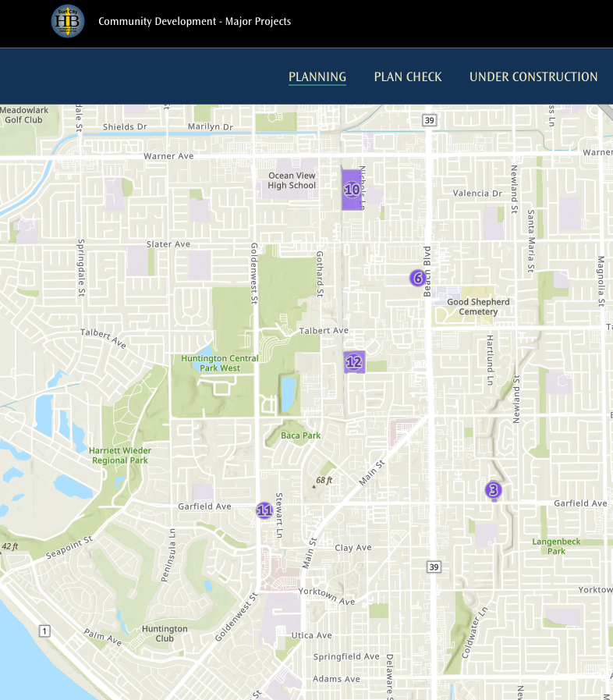Click the Harriett Wieder Regional Park label
The width and height of the screenshot is (613, 700).
click(x=119, y=455)
